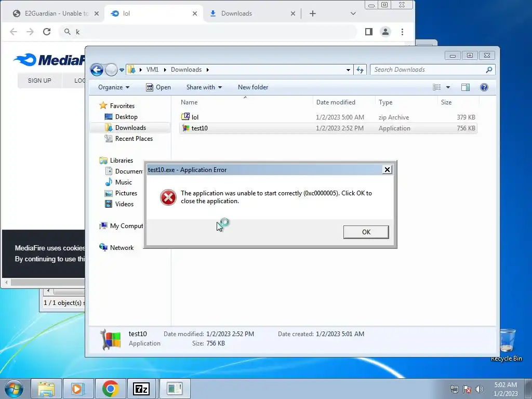Open the view options dropdown arrow
Image resolution: width=532 pixels, height=399 pixels.
pyautogui.click(x=448, y=87)
